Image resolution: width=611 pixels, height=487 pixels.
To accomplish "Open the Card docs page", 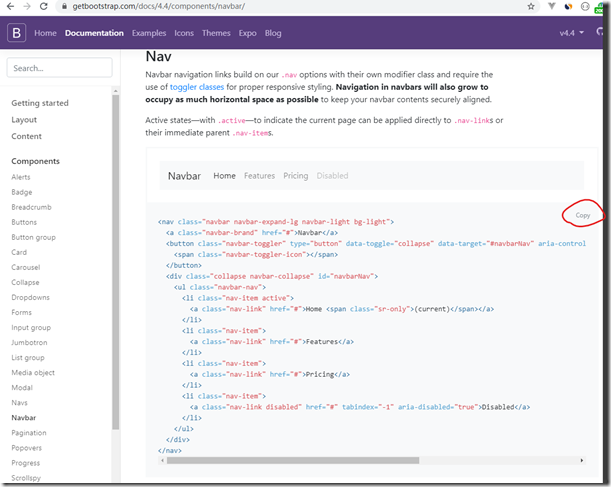I will pos(19,252).
